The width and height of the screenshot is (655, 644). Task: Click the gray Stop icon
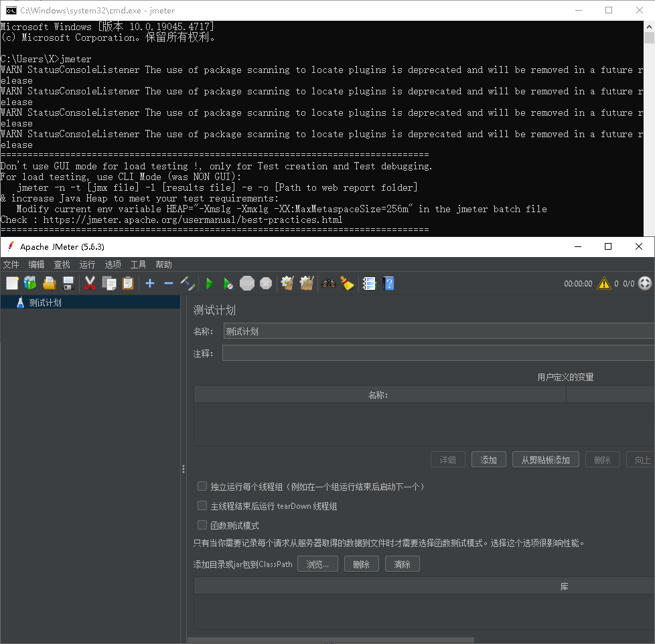pyautogui.click(x=247, y=284)
